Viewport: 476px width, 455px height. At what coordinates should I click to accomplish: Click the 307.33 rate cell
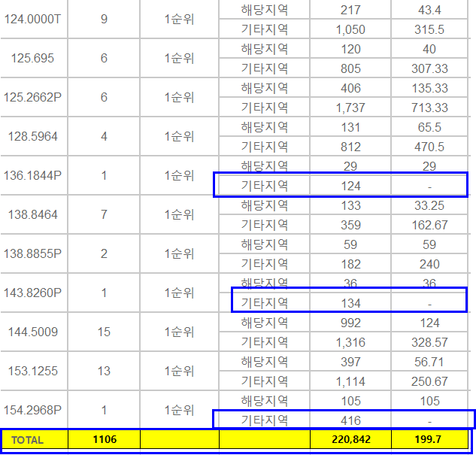[x=429, y=68]
